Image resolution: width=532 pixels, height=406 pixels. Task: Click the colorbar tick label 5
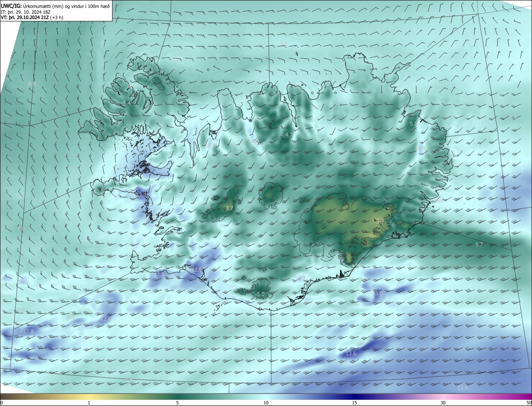[177, 403]
